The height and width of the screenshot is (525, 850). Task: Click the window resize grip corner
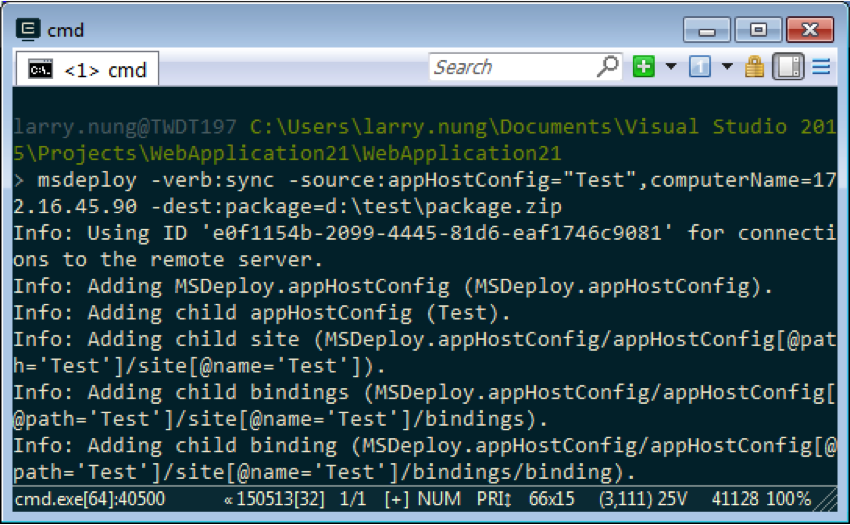pyautogui.click(x=827, y=500)
